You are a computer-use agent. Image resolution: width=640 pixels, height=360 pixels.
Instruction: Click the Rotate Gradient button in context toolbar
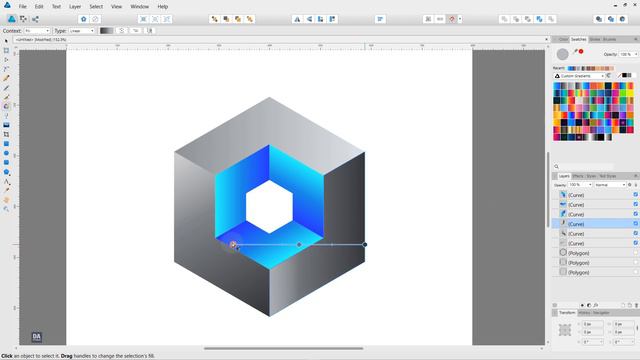121,31
